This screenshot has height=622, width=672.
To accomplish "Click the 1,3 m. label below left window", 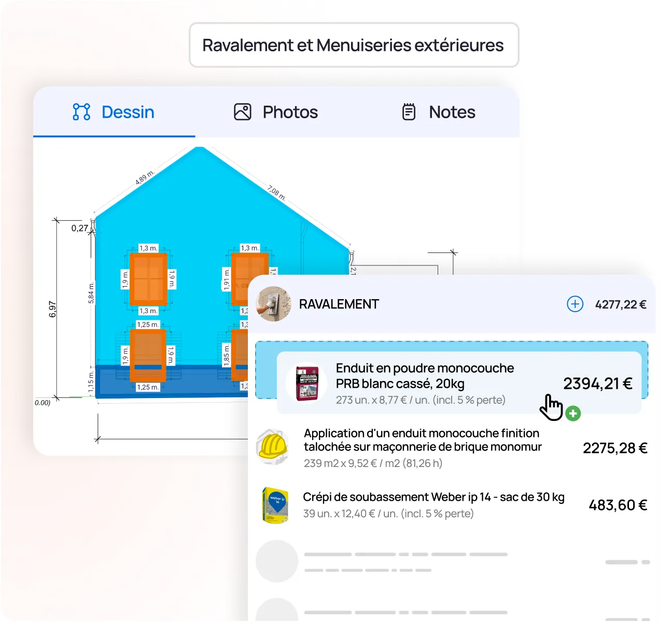I will tap(148, 311).
